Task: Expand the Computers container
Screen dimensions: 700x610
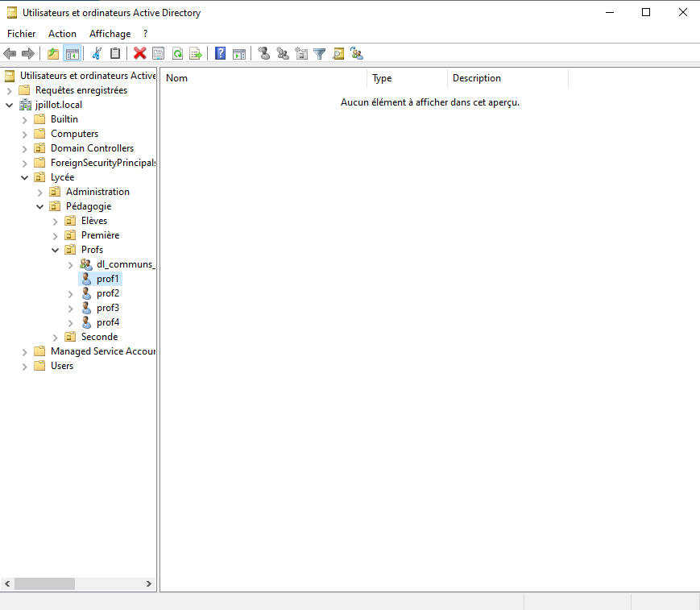Action: 24,135
